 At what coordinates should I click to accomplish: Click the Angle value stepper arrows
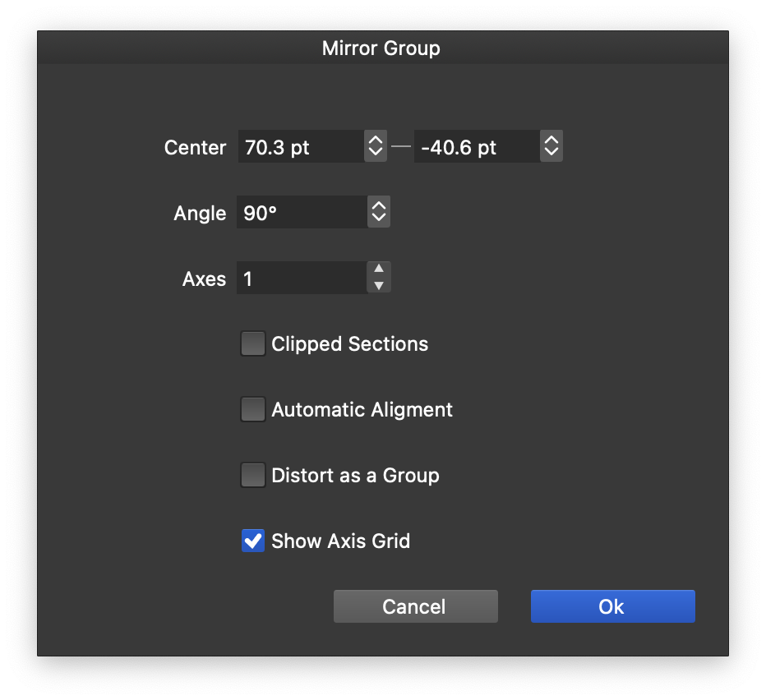tap(378, 213)
